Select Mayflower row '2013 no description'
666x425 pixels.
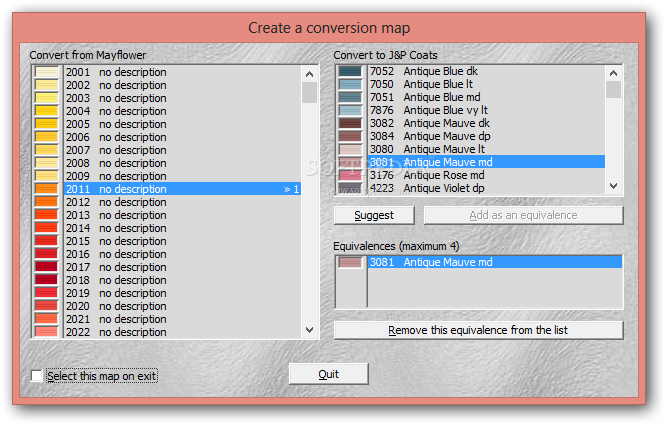point(183,215)
